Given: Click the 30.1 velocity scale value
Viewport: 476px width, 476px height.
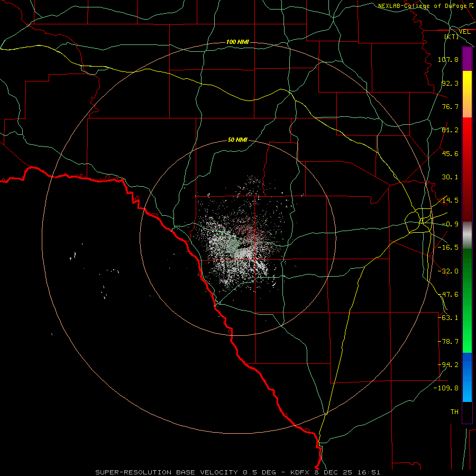Looking at the screenshot, I should point(450,177).
